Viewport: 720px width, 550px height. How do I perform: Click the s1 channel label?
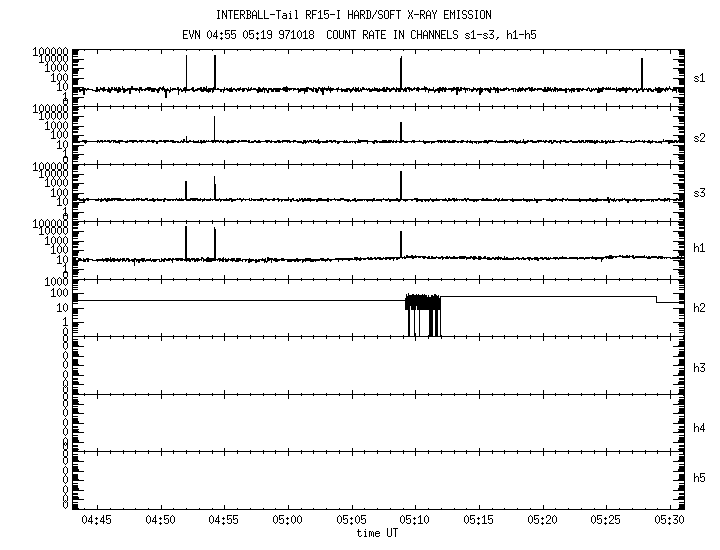point(700,78)
